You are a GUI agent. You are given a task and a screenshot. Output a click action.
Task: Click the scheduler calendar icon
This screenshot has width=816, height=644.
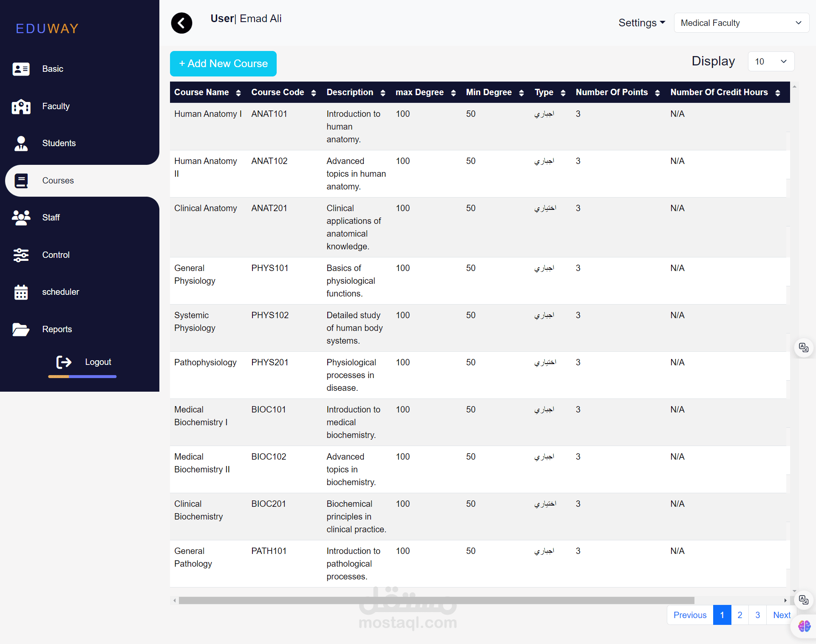click(21, 292)
